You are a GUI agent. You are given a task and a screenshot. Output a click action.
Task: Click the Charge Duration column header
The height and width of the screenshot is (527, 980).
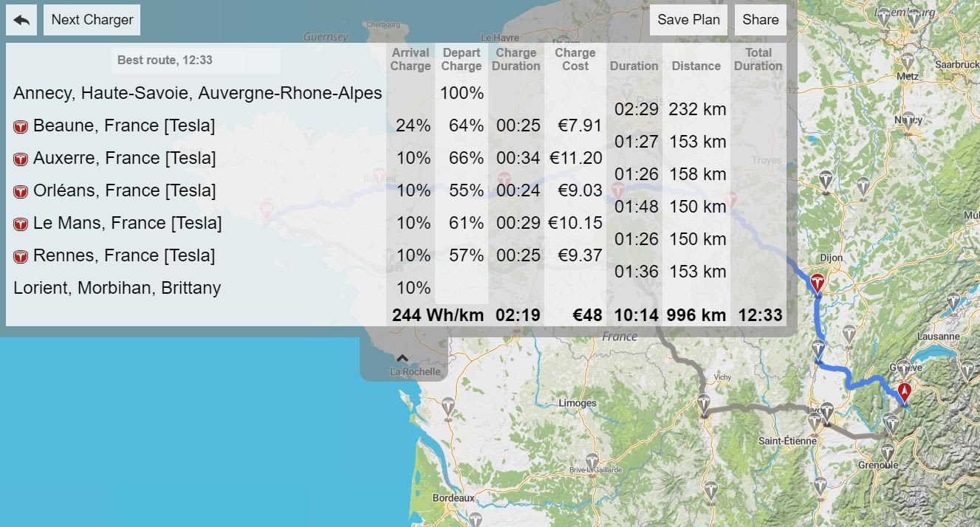516,59
